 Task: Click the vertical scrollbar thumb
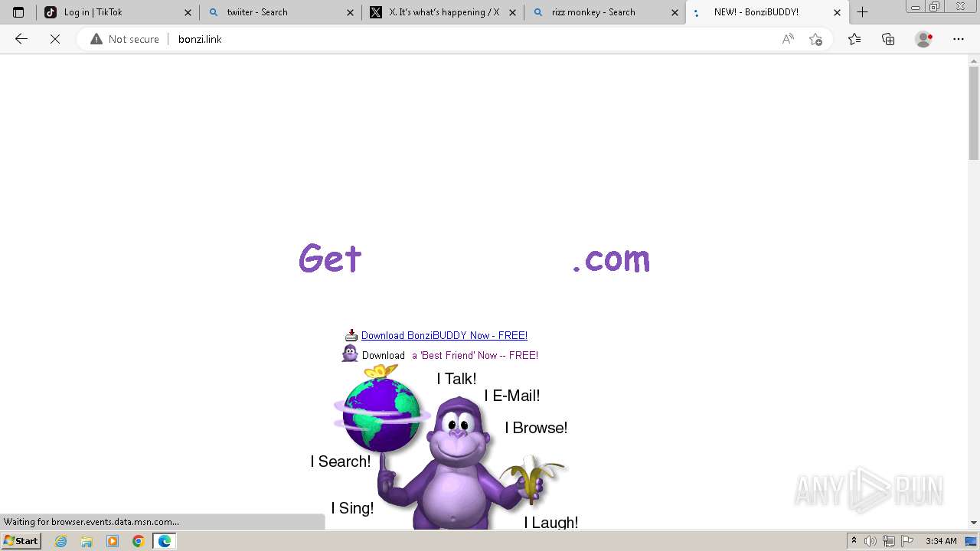click(974, 113)
